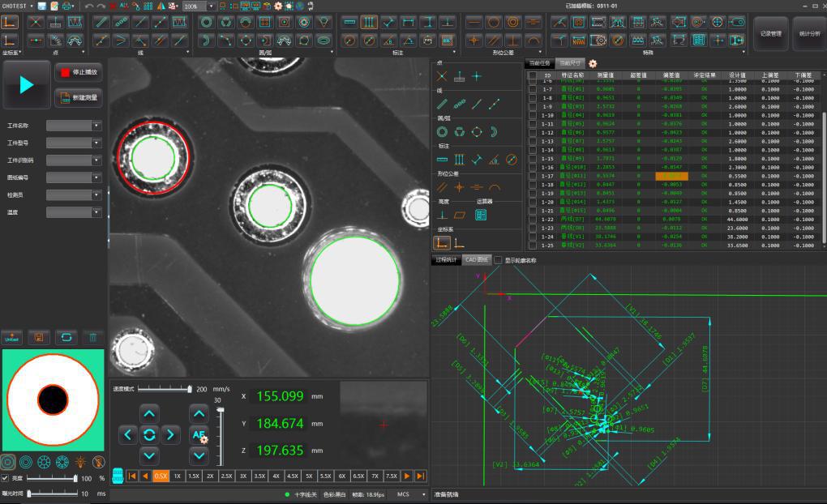
Task: Check the box for row 1-17
Action: (533, 176)
